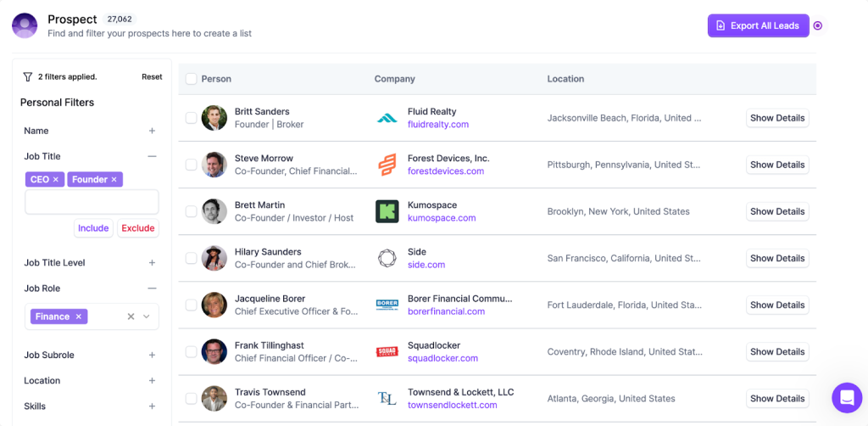
Task: Remove the CEO job title tag
Action: 56,180
